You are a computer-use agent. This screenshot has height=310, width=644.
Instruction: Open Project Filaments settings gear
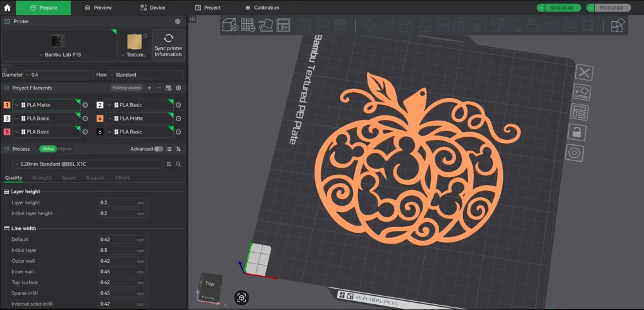[x=178, y=88]
